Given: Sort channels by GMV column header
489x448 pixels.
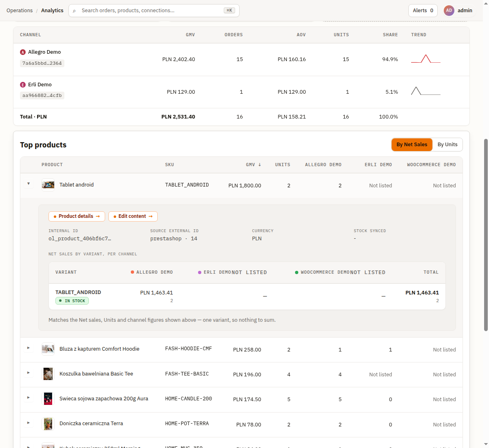Looking at the screenshot, I should 190,35.
